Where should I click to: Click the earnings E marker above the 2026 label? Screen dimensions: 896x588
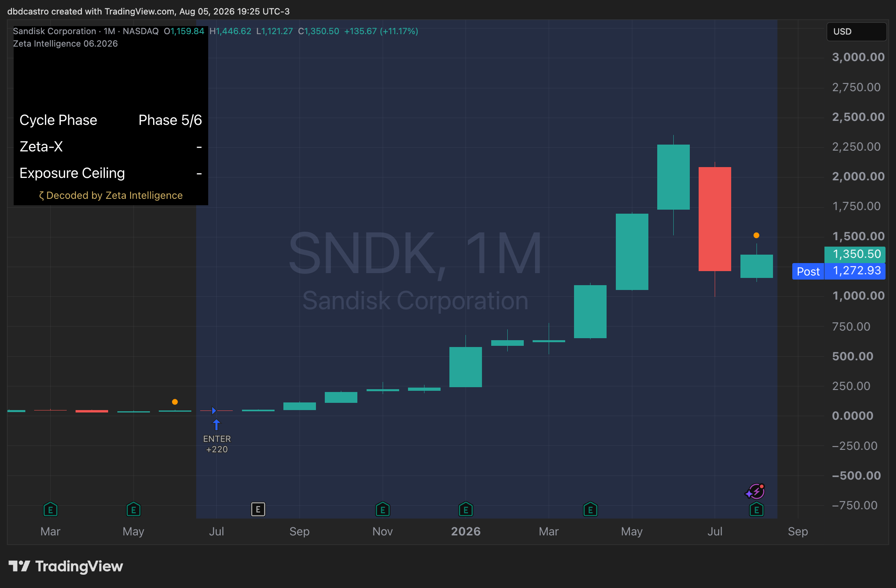point(465,510)
